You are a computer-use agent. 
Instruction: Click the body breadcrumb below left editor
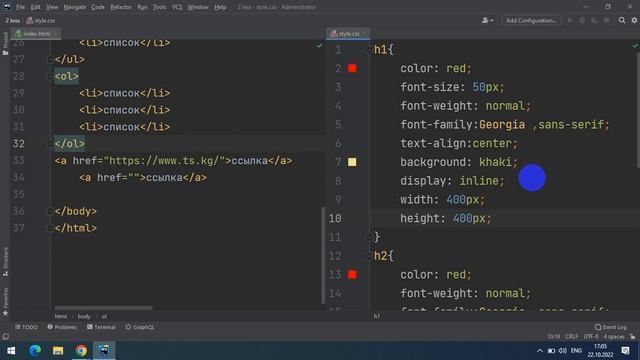coord(84,316)
